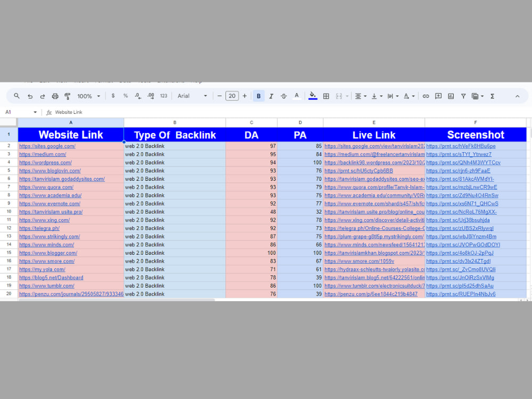This screenshot has width=532, height=399.
Task: Select column C header
Action: (x=252, y=122)
